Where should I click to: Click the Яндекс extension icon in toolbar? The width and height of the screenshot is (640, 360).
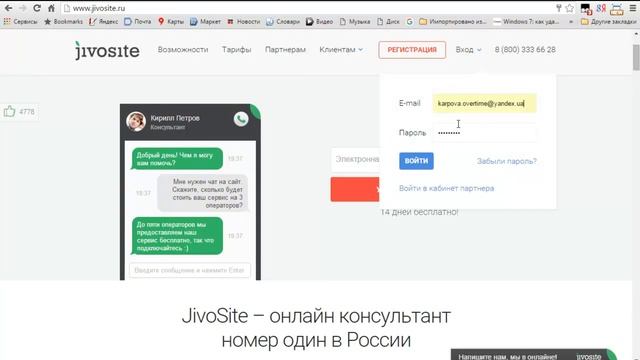pos(601,8)
